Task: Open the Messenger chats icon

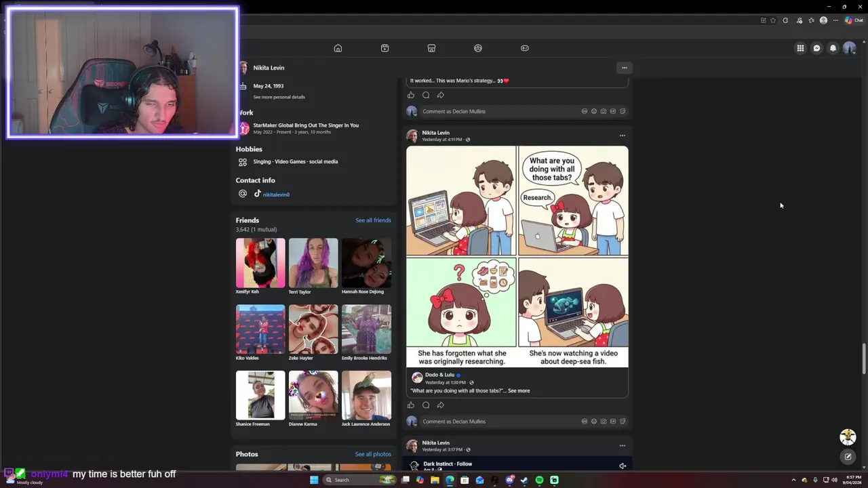Action: (816, 48)
